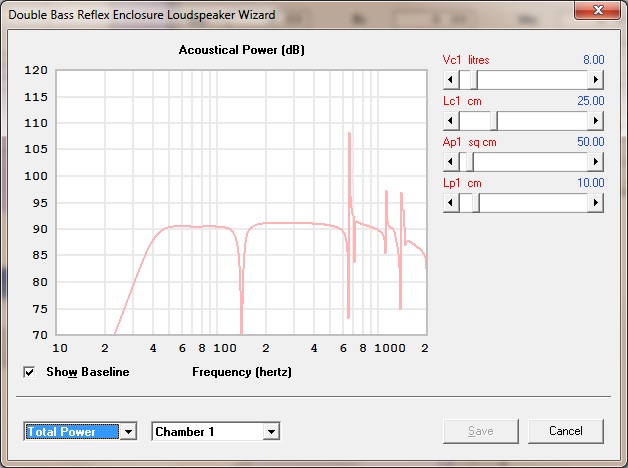Click the Ap1 slider thumb

click(470, 162)
